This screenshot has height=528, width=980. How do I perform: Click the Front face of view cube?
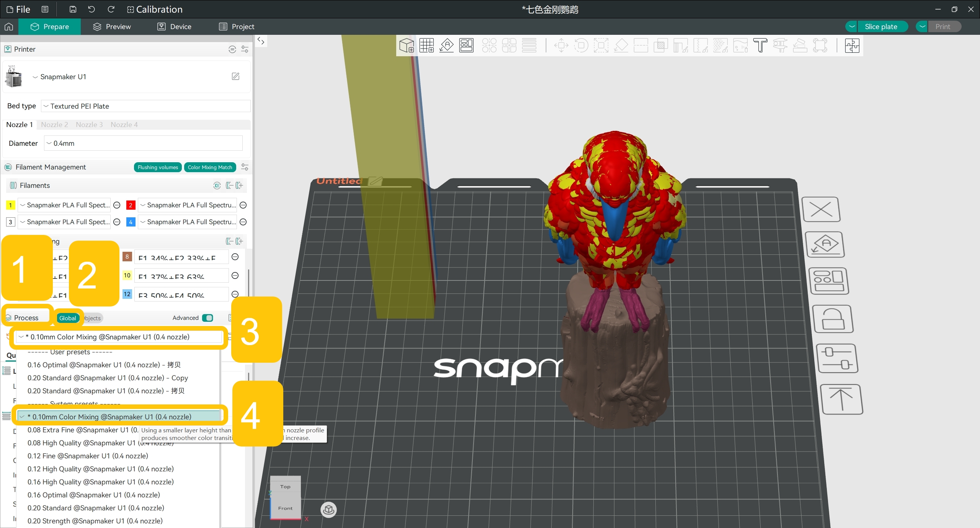[x=285, y=508]
